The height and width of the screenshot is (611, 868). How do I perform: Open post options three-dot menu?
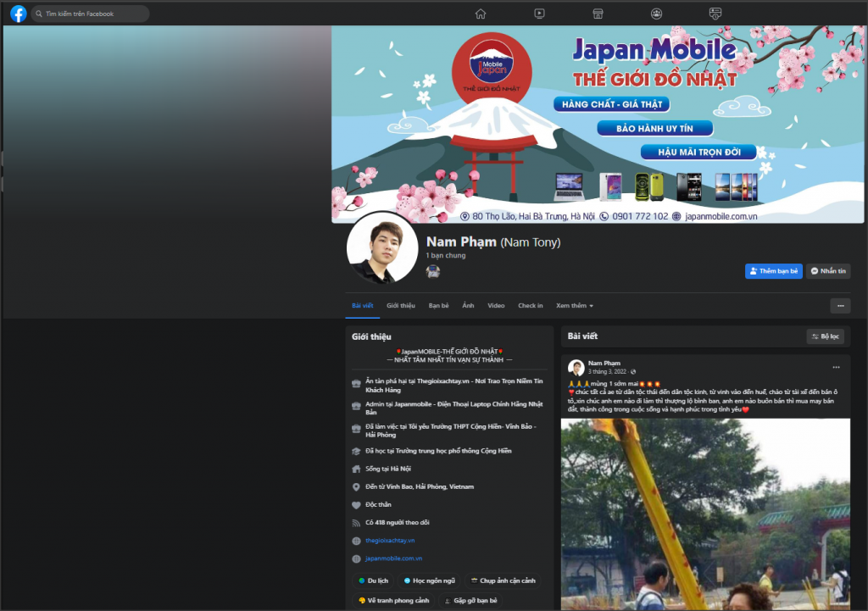pyautogui.click(x=836, y=367)
